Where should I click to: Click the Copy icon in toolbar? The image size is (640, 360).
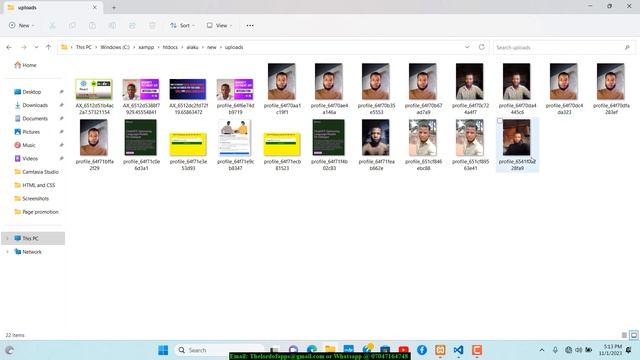72,25
